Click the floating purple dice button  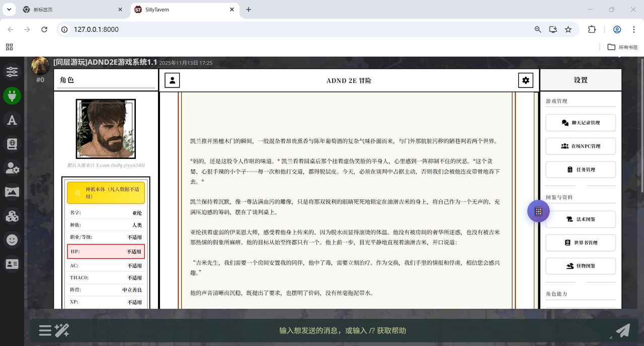[538, 211]
